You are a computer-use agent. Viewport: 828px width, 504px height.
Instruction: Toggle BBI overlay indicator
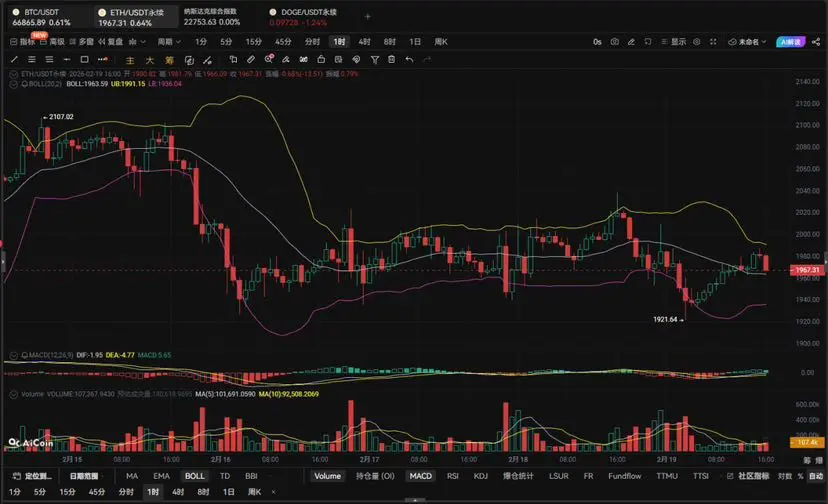point(251,476)
